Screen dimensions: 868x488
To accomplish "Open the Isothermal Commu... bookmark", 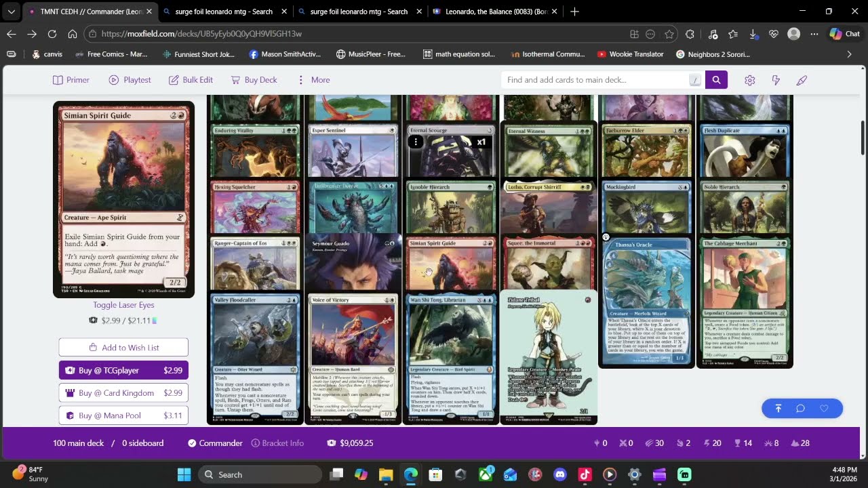I will pos(547,54).
